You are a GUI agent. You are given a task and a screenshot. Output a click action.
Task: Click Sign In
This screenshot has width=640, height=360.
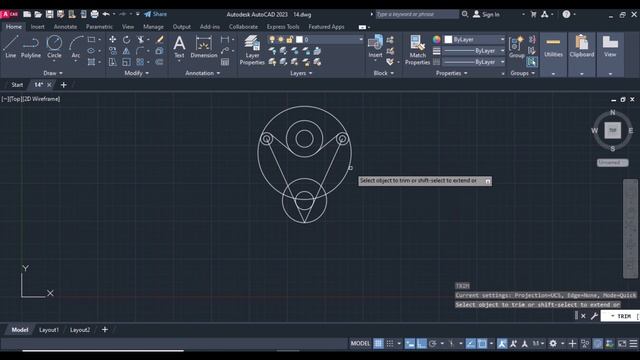pyautogui.click(x=486, y=14)
